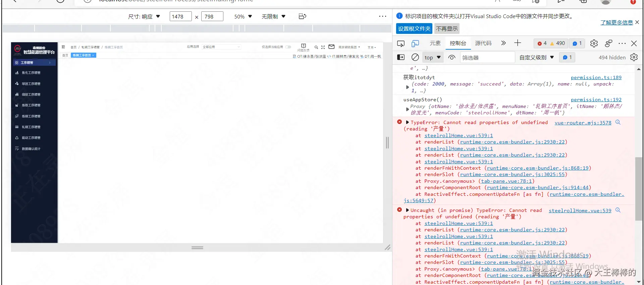Open DevTools settings gear in tab bar
This screenshot has width=644, height=285.
[594, 43]
